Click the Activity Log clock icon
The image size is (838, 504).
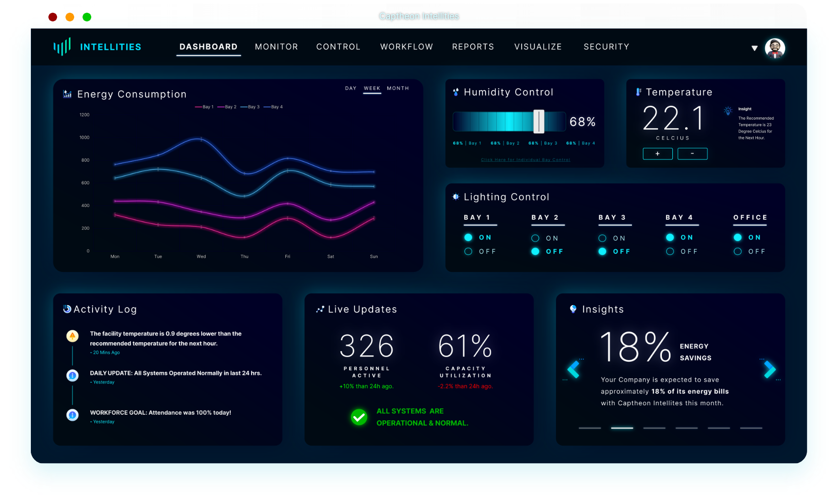[x=67, y=309]
